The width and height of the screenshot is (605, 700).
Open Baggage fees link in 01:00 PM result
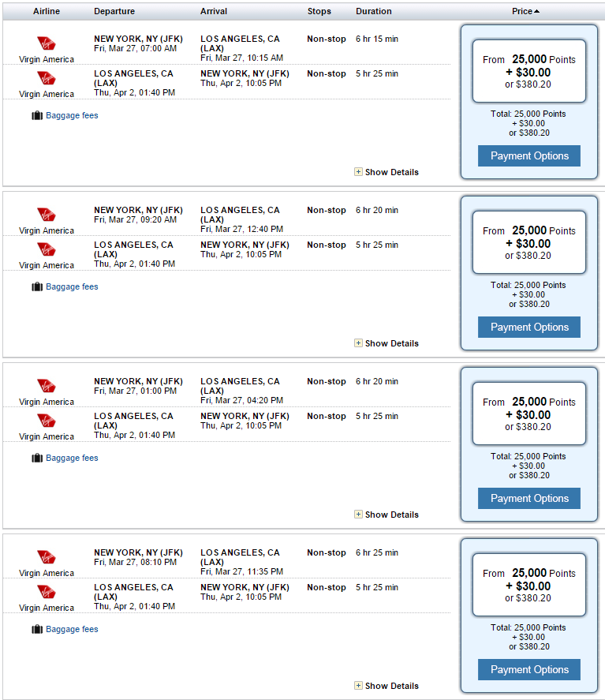72,458
